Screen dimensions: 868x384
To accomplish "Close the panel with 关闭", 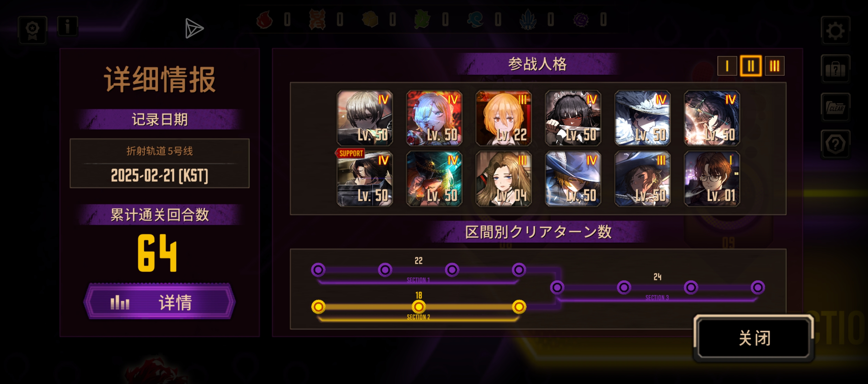I will 754,338.
